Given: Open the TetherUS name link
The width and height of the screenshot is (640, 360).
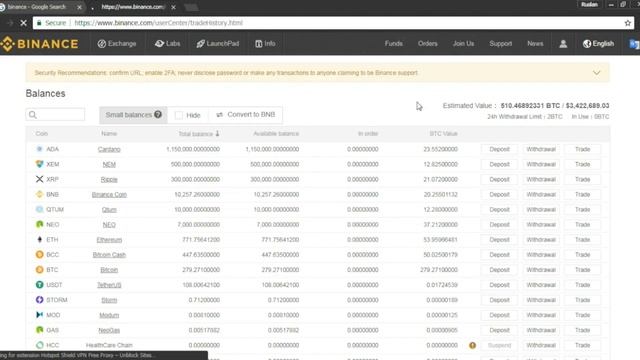Looking at the screenshot, I should coord(109,285).
